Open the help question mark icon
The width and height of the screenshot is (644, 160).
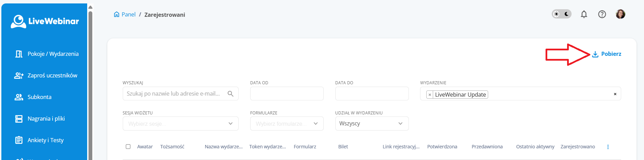click(602, 14)
